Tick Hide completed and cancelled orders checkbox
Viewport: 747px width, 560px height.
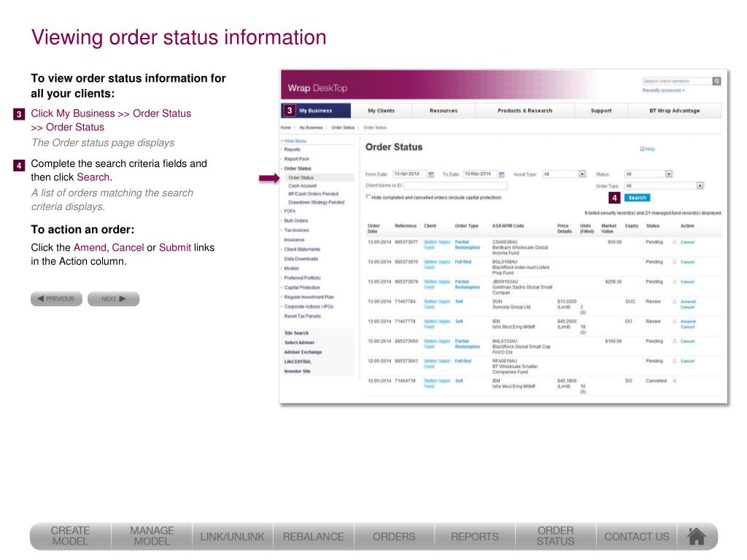[368, 197]
